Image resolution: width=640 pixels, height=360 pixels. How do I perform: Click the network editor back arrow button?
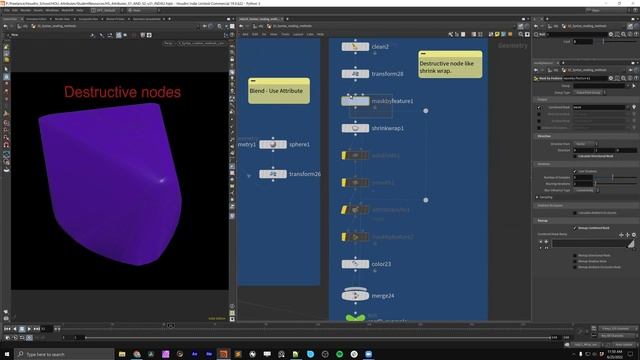coord(241,26)
